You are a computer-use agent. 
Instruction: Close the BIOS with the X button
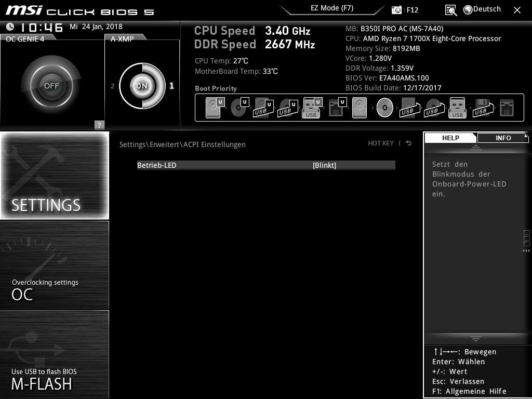coord(517,10)
